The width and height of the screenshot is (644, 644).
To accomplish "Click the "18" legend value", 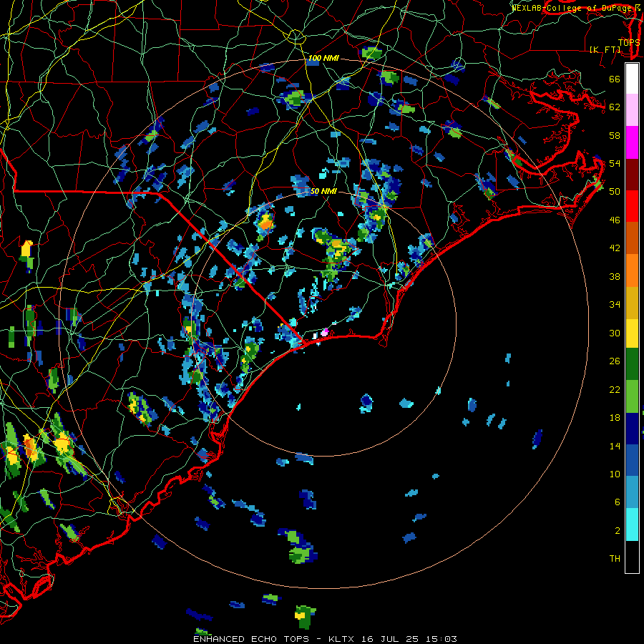I will (615, 418).
